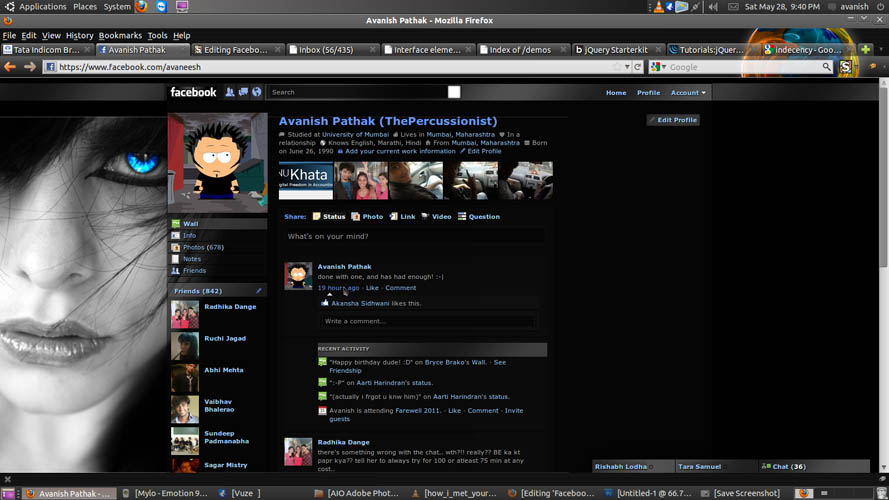Click the Firefox back arrow
The image size is (889, 500).
click(10, 67)
